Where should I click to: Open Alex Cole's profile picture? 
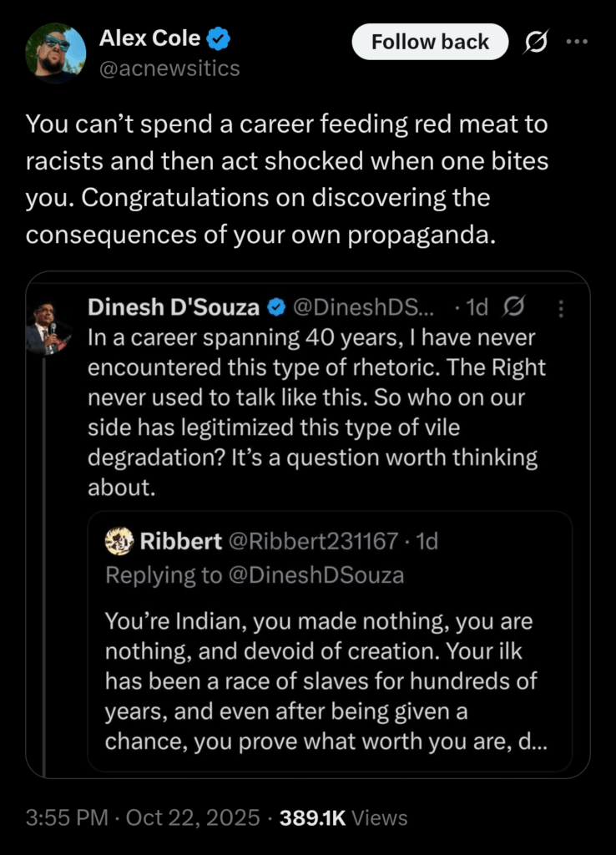pos(55,53)
